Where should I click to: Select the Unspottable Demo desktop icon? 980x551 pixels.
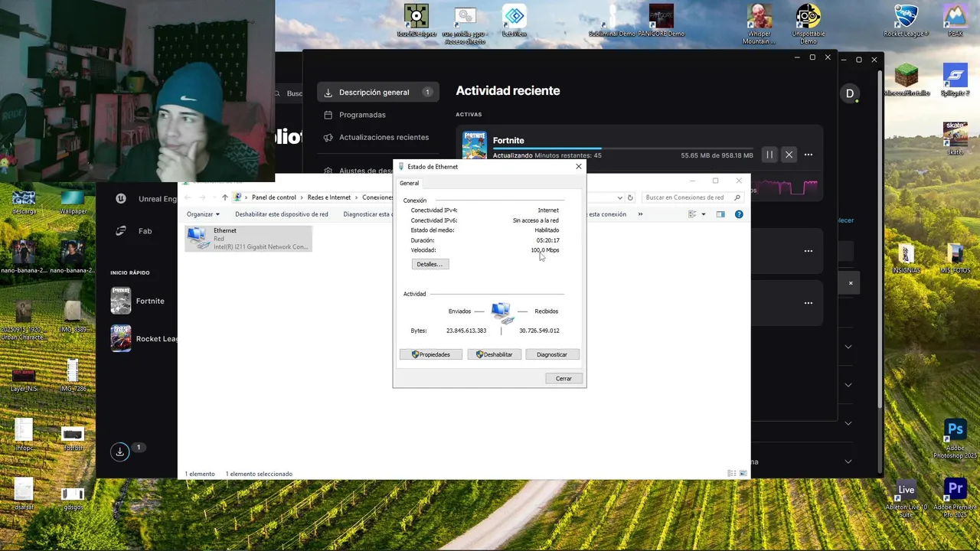(808, 24)
